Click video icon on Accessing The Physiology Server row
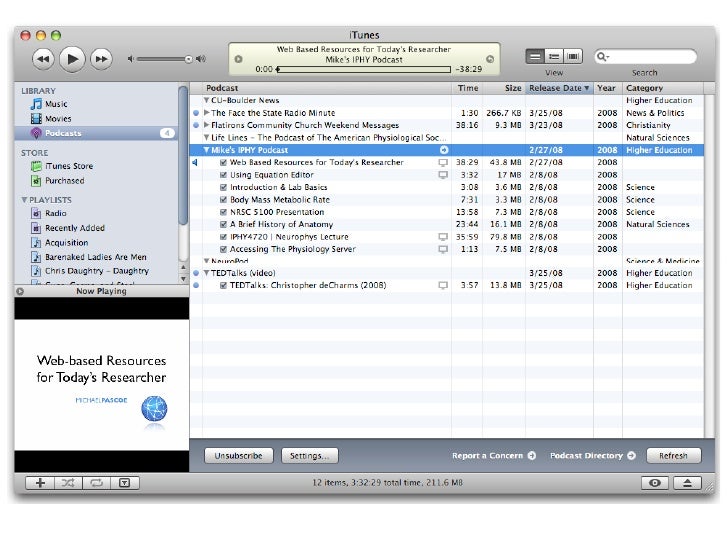728x546 pixels. [443, 249]
